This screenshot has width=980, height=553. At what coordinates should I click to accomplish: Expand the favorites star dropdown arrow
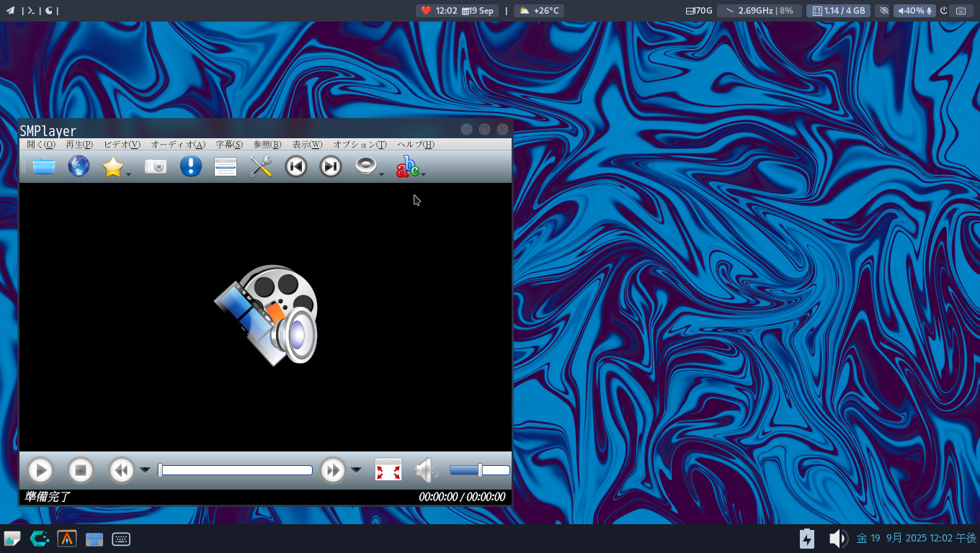pyautogui.click(x=128, y=174)
